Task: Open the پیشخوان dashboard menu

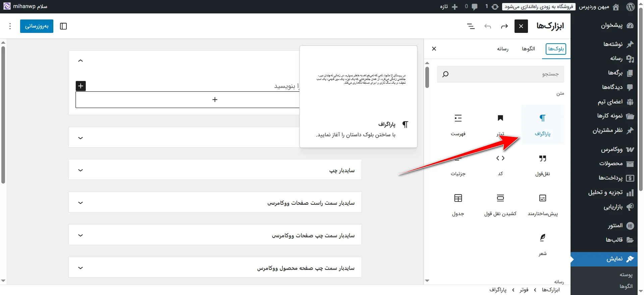Action: (x=604, y=26)
